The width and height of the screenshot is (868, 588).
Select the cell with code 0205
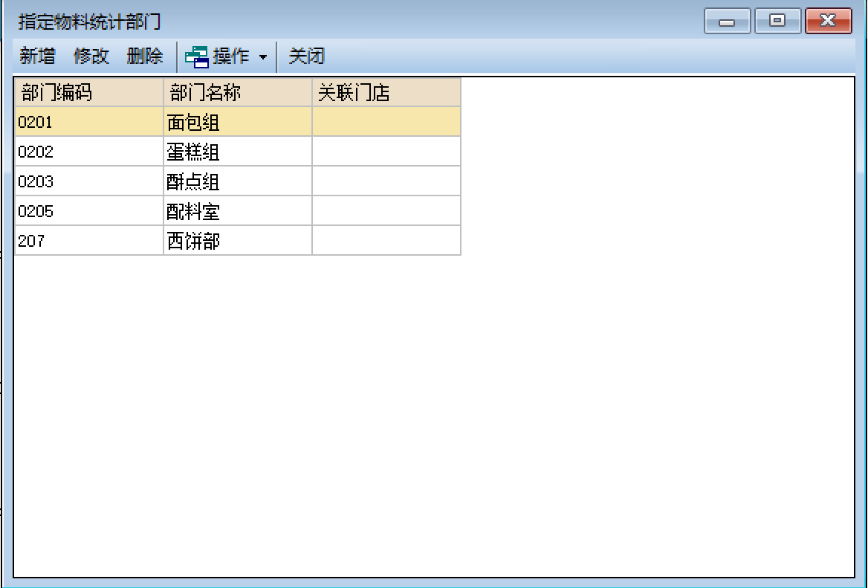coord(89,211)
